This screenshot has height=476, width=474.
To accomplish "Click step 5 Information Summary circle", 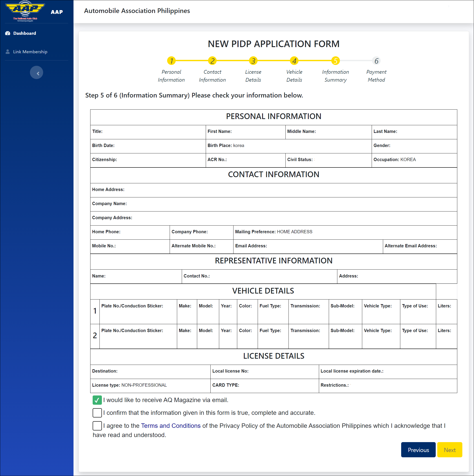I will point(335,61).
